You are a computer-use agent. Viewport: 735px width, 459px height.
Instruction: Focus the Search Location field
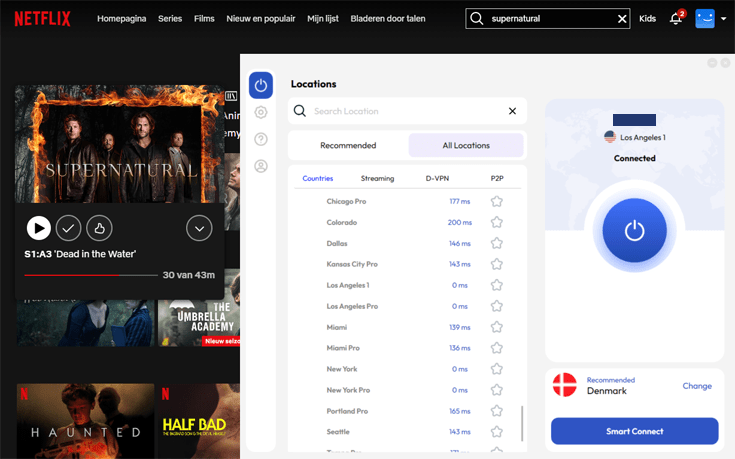(407, 111)
